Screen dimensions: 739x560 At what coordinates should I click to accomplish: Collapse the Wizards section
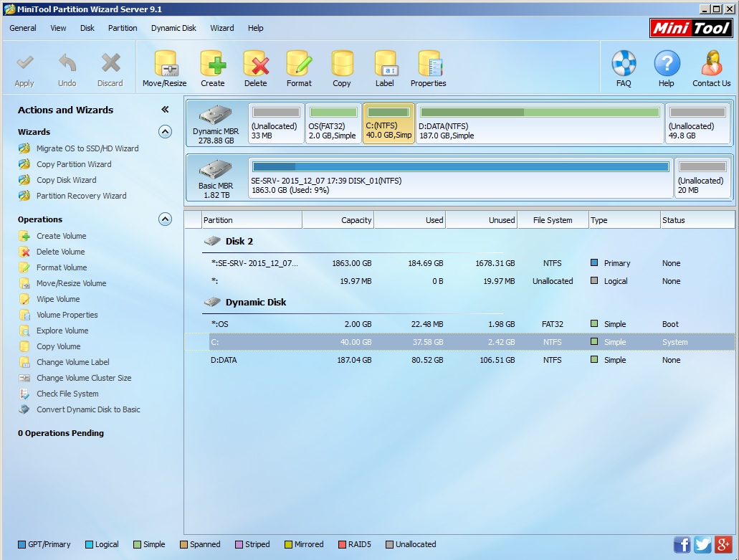point(166,131)
